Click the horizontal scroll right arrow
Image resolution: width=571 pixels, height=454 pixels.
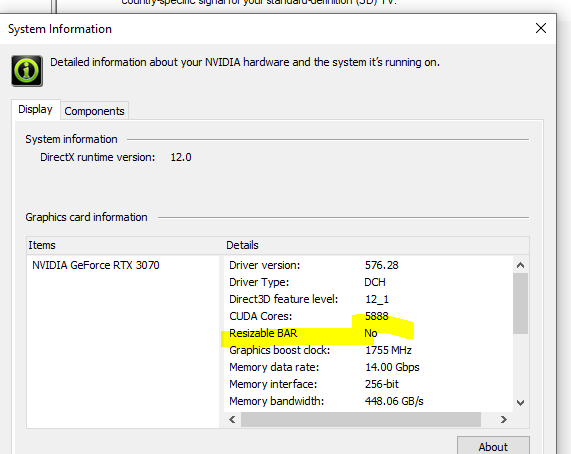(504, 419)
